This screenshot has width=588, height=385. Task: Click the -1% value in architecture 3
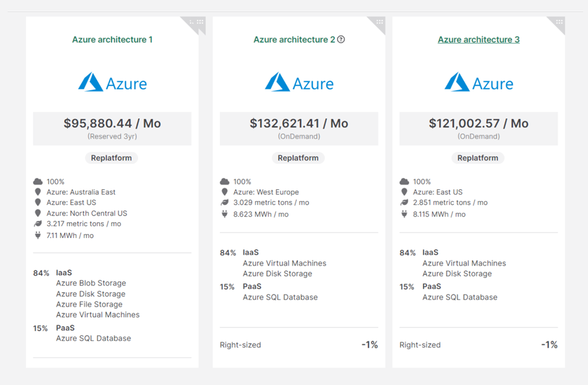pyautogui.click(x=549, y=344)
